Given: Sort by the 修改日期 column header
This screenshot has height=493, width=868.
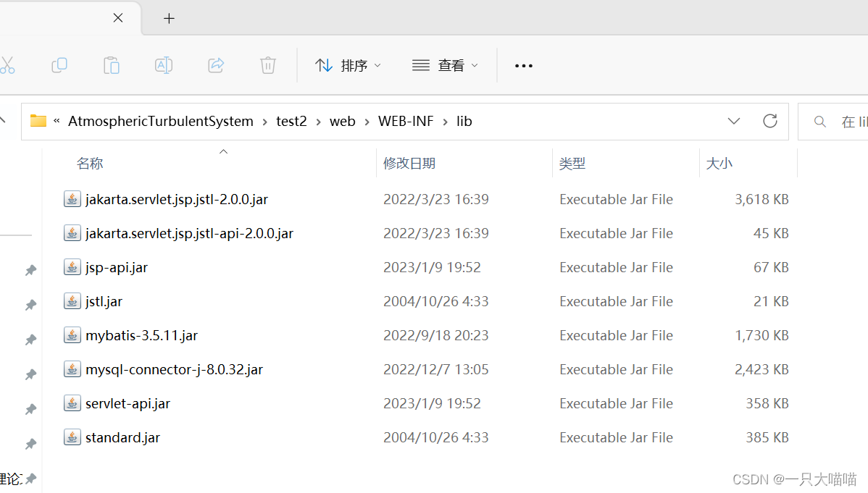Looking at the screenshot, I should click(x=409, y=163).
